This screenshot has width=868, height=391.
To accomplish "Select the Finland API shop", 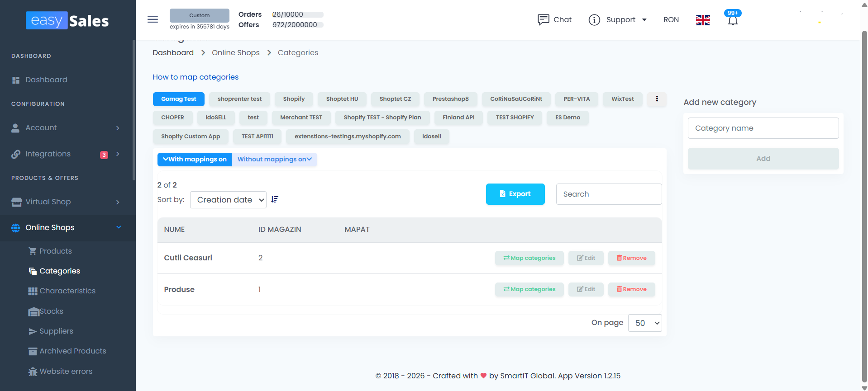I will [x=458, y=118].
